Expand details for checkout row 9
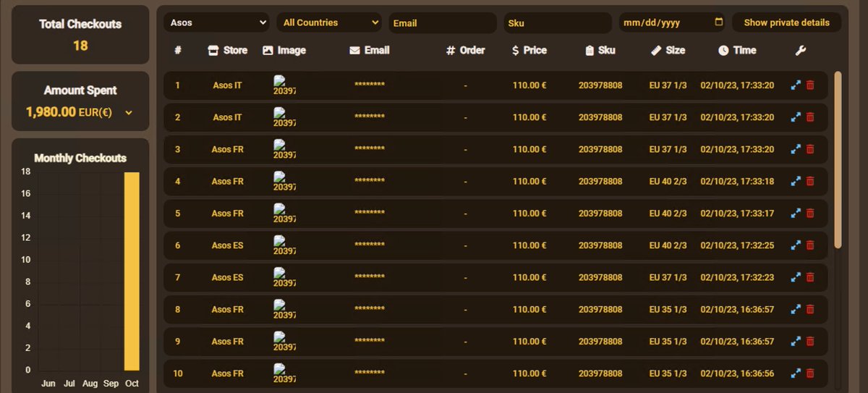 [x=796, y=342]
